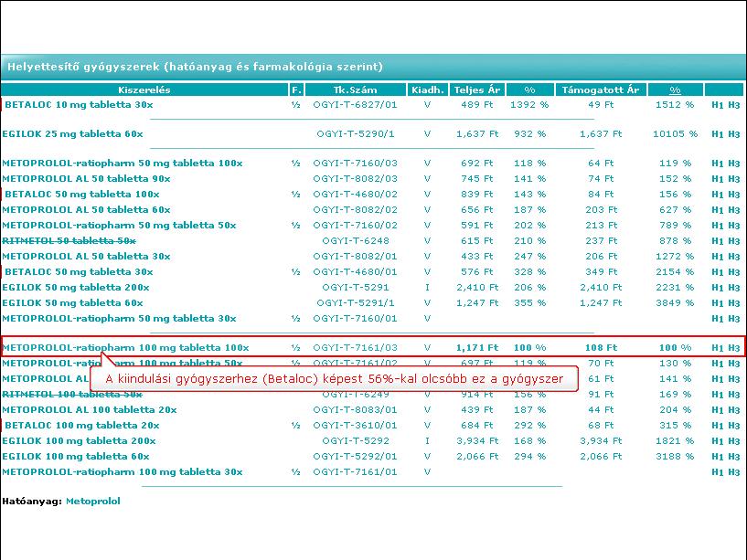
Task: Click H1 in the BETALOC 10 mg row
Action: point(717,105)
